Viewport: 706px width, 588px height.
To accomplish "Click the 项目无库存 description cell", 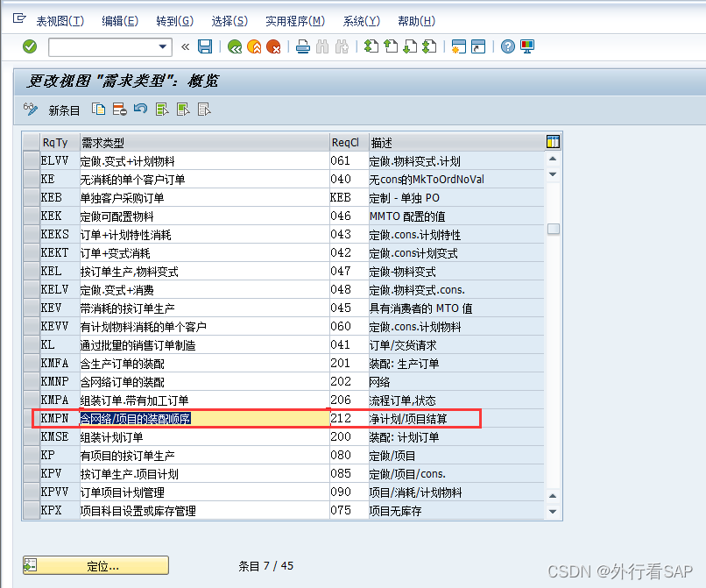I will point(456,511).
